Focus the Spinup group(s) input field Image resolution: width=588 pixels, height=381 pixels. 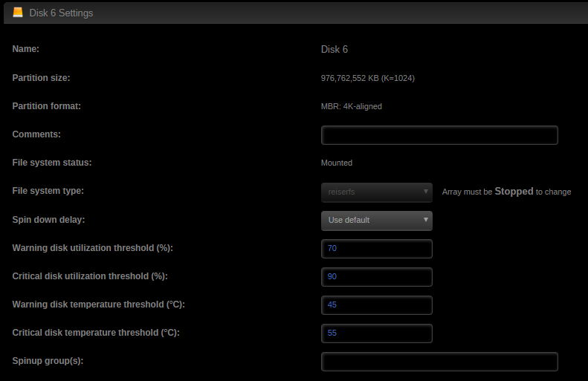pos(439,362)
